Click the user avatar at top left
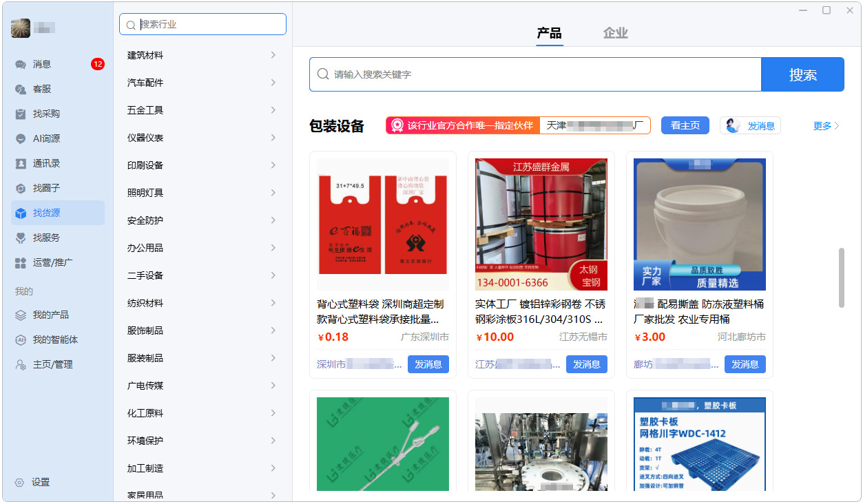 coord(21,28)
